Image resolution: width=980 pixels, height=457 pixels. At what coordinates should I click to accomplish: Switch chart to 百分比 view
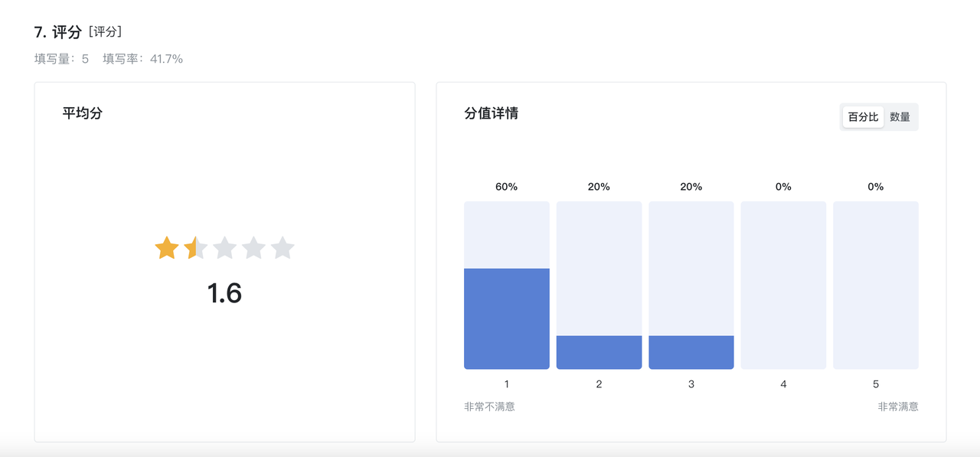tap(864, 117)
